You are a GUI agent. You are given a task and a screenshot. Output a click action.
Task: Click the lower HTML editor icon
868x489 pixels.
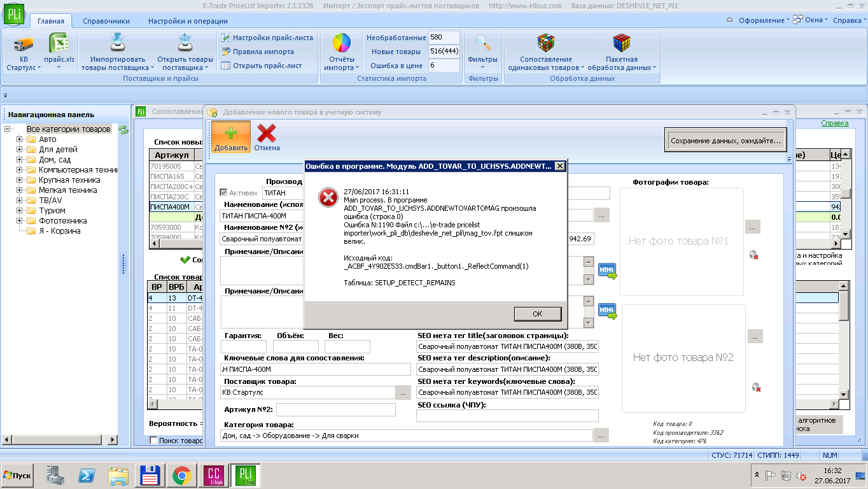[x=608, y=311]
